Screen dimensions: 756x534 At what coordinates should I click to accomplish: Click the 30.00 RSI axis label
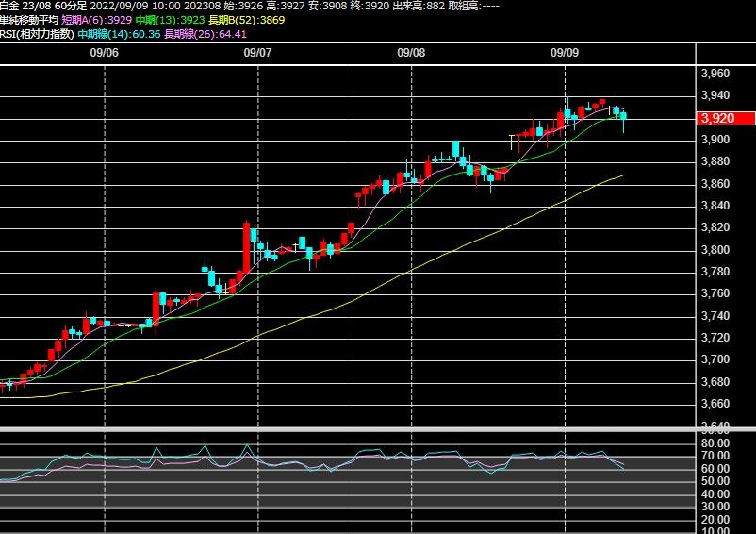715,507
